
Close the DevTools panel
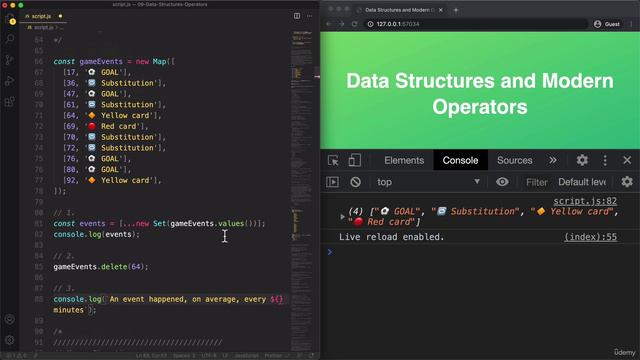[x=627, y=160]
